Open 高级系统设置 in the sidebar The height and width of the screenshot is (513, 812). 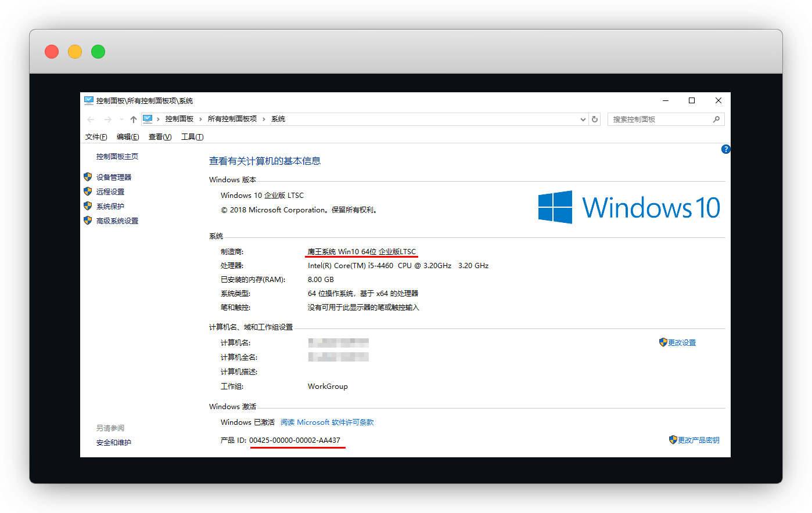(x=117, y=221)
